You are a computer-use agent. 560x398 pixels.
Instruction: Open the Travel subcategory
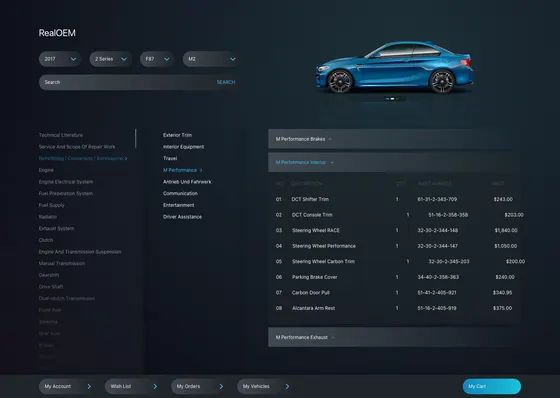[170, 158]
